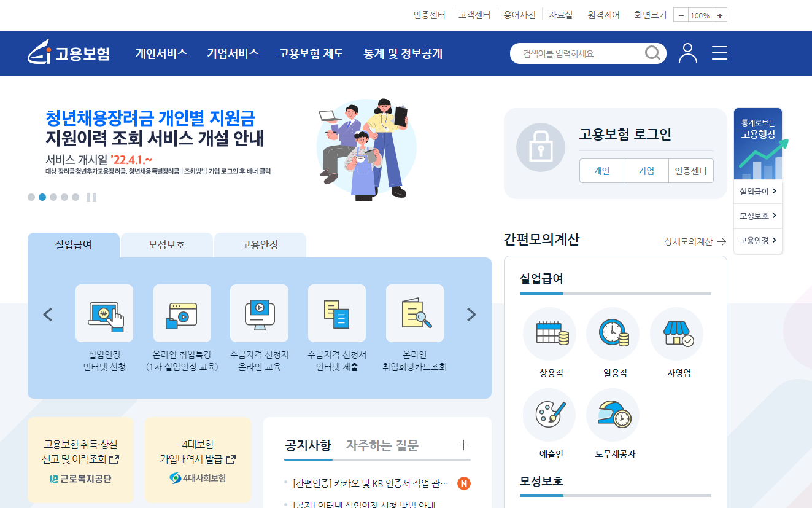Select the 온라인 취업희망카드조회 icon
This screenshot has height=508, width=812.
click(414, 313)
